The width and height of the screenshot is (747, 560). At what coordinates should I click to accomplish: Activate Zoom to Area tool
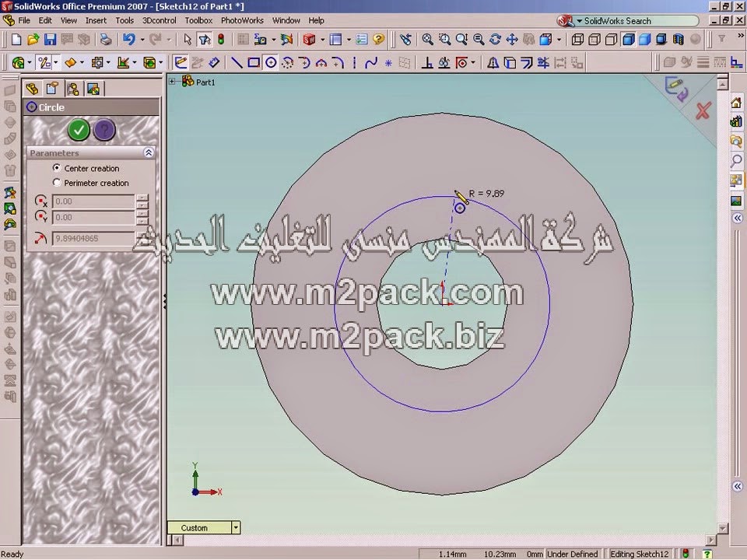click(444, 40)
